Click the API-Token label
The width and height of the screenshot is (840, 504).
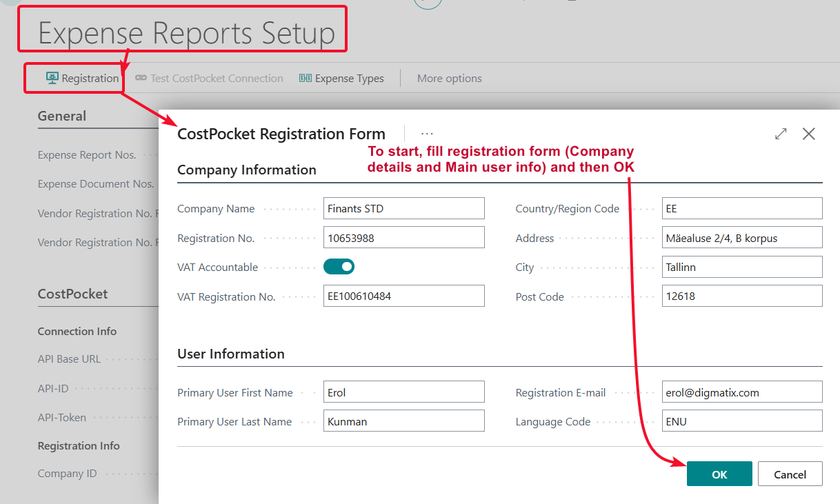(x=62, y=417)
